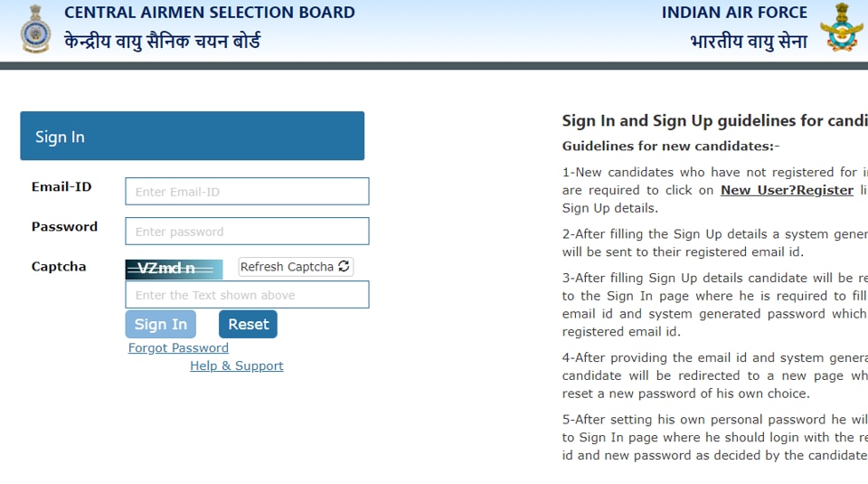868x484 pixels.
Task: Open the Help & Support link
Action: pyautogui.click(x=236, y=366)
